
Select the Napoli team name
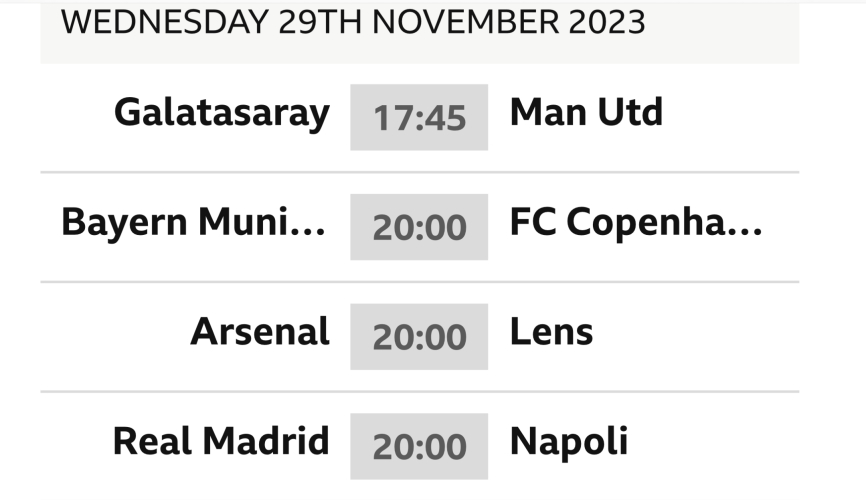click(x=569, y=441)
